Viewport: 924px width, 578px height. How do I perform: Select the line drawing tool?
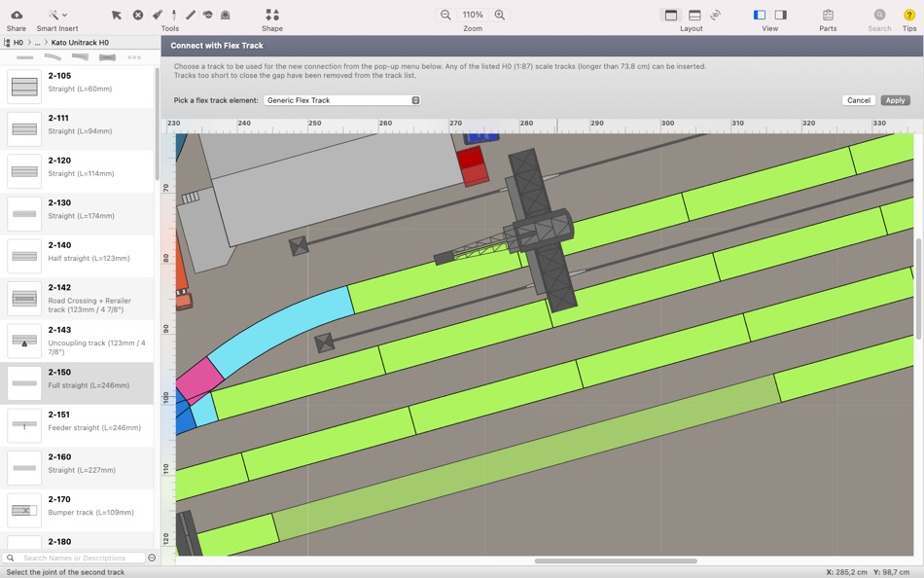[x=191, y=15]
